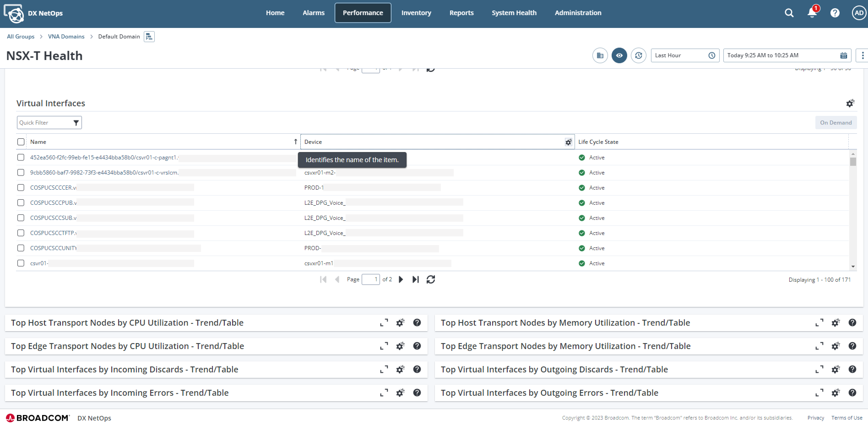This screenshot has width=868, height=426.
Task: Check the select-all checkbox in the table header
Action: point(21,142)
